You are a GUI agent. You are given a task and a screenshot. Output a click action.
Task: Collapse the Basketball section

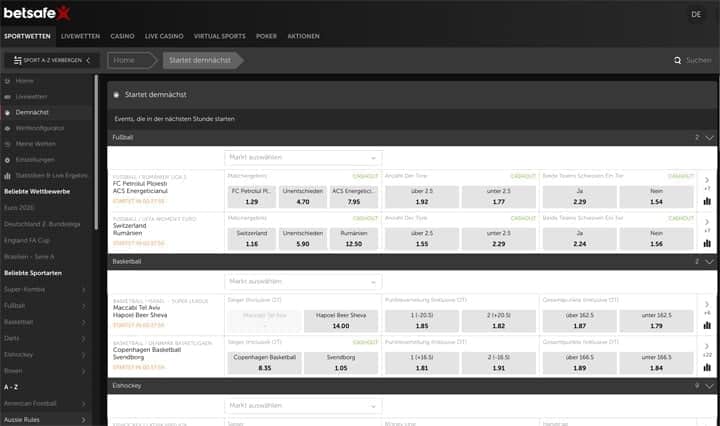[x=709, y=262]
